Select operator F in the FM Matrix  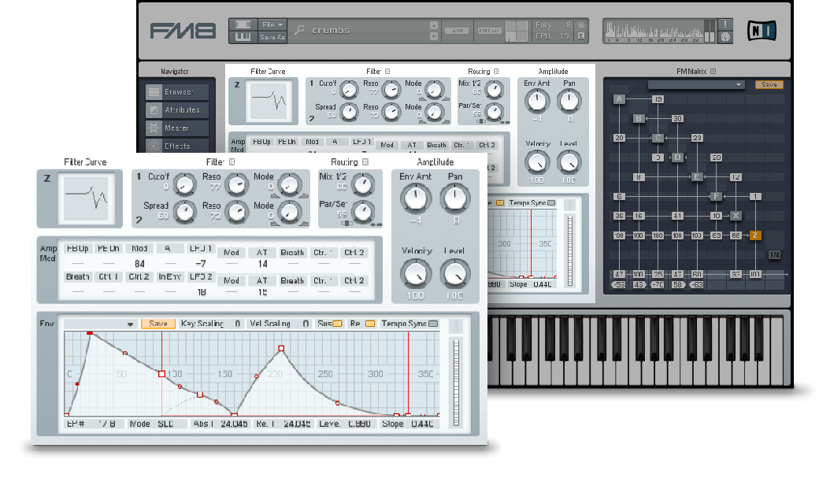coord(716,196)
